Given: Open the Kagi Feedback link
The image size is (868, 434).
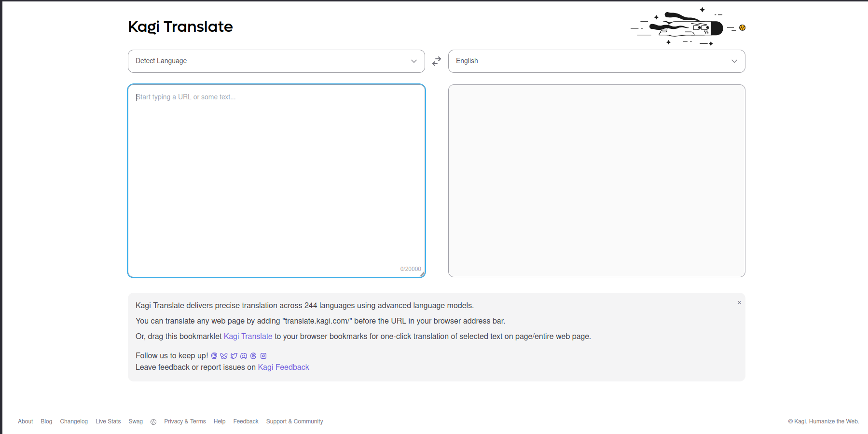Looking at the screenshot, I should pyautogui.click(x=283, y=367).
